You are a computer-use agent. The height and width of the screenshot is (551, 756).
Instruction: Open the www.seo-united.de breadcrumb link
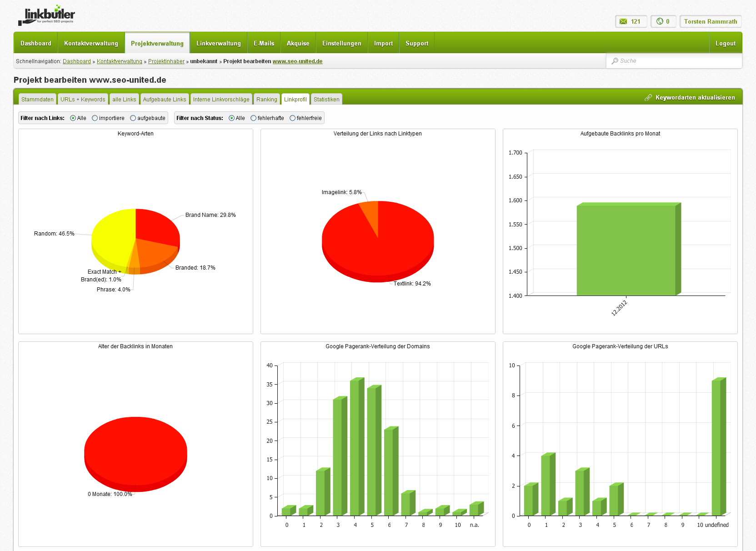coord(298,61)
